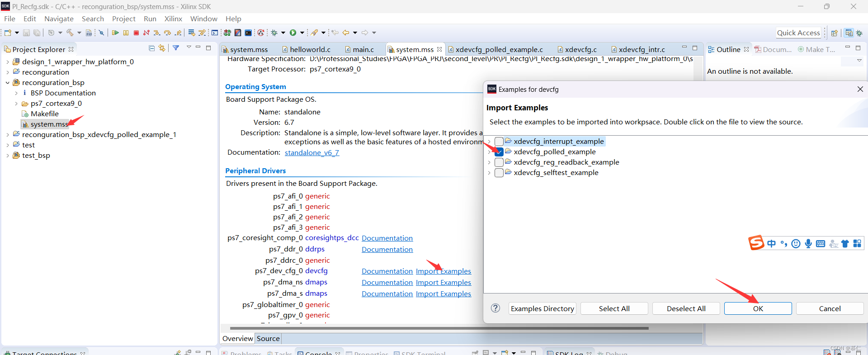Image resolution: width=868 pixels, height=355 pixels.
Task: Click the editor horizontal scrollbar
Action: point(439,328)
